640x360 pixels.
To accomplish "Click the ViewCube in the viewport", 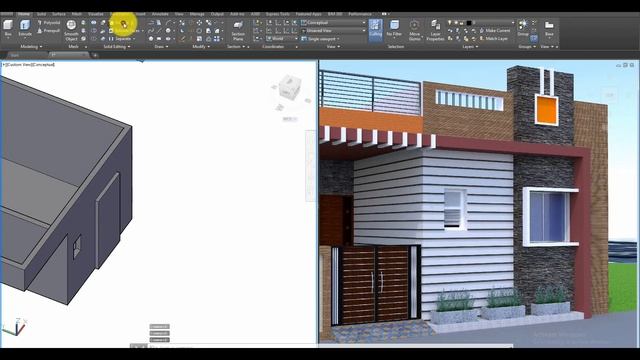I will [x=290, y=87].
